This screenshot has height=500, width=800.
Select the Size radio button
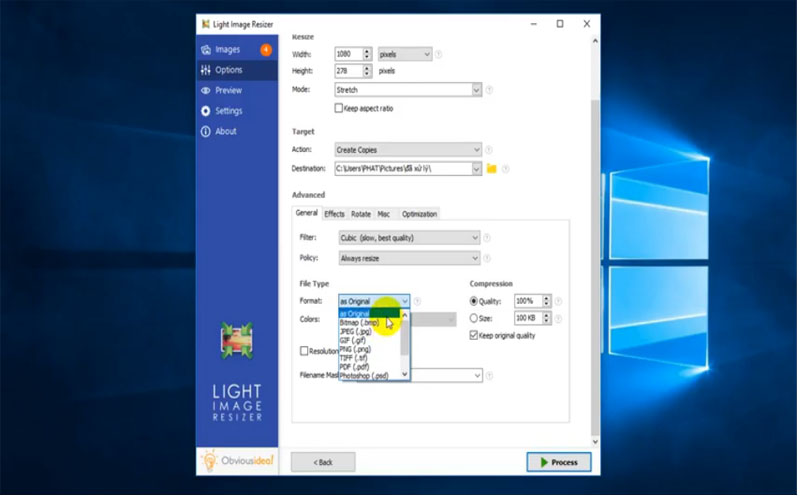pos(473,318)
